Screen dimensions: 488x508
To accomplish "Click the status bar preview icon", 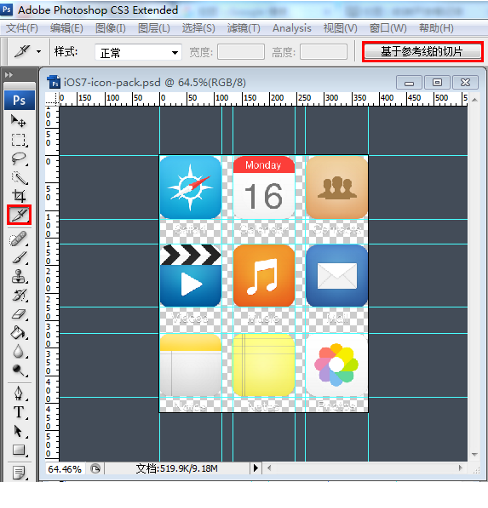I will point(95,469).
